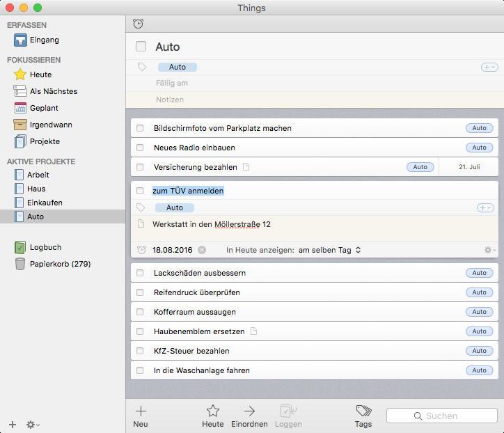Click the Loggen toolbar button
Image resolution: width=504 pixels, height=433 pixels.
click(288, 416)
